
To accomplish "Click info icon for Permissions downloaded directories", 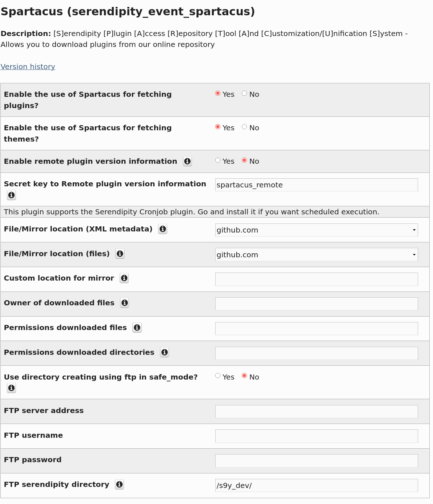I will coord(164,352).
